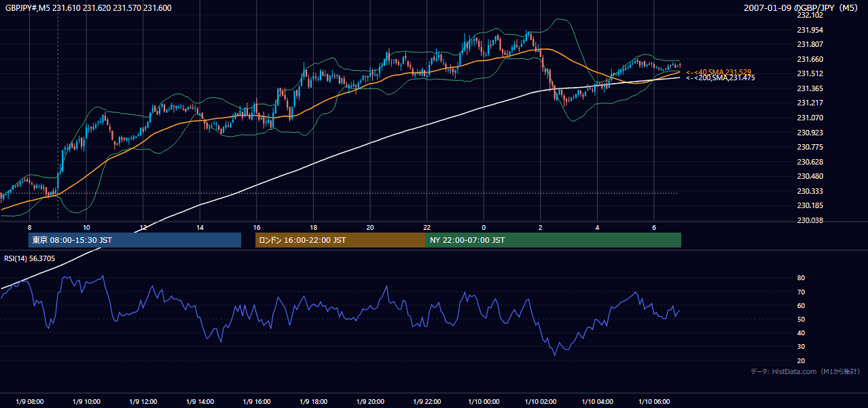
Task: Click the 1/10 04:00 bottom time label
Action: pyautogui.click(x=597, y=401)
